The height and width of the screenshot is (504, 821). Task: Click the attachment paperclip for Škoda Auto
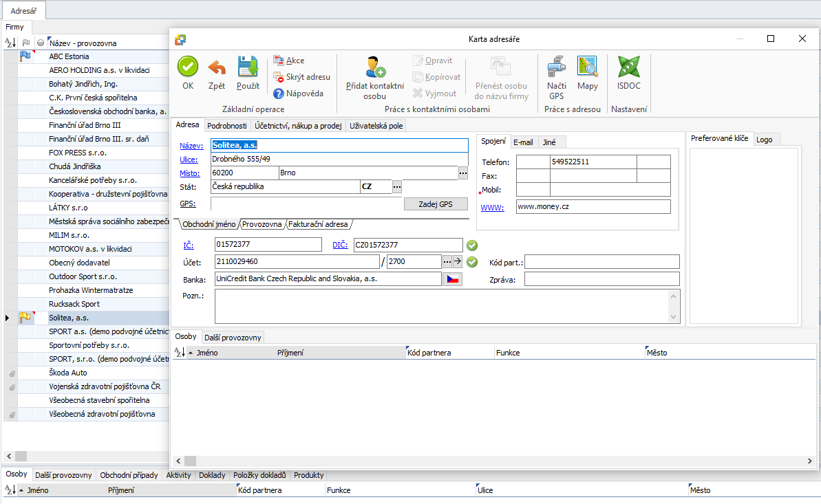12,373
